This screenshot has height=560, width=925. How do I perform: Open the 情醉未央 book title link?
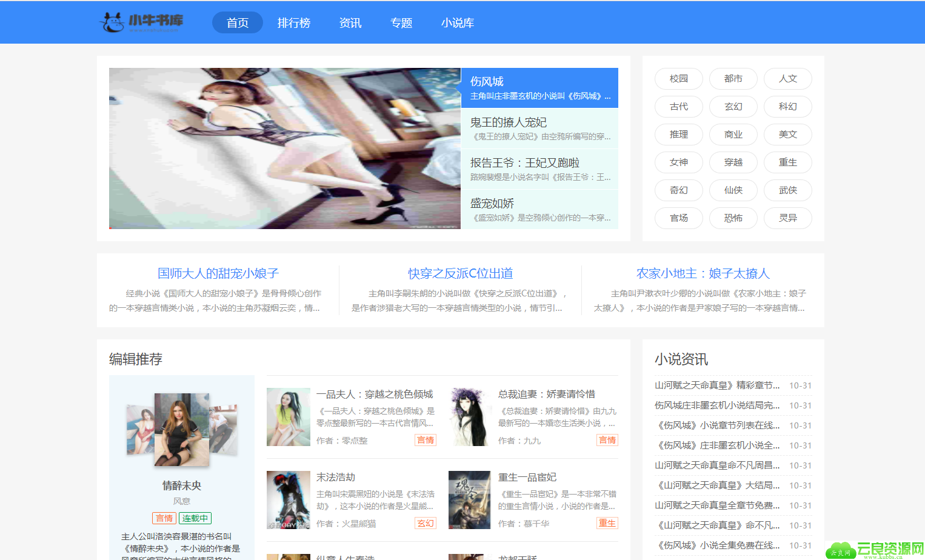click(182, 485)
